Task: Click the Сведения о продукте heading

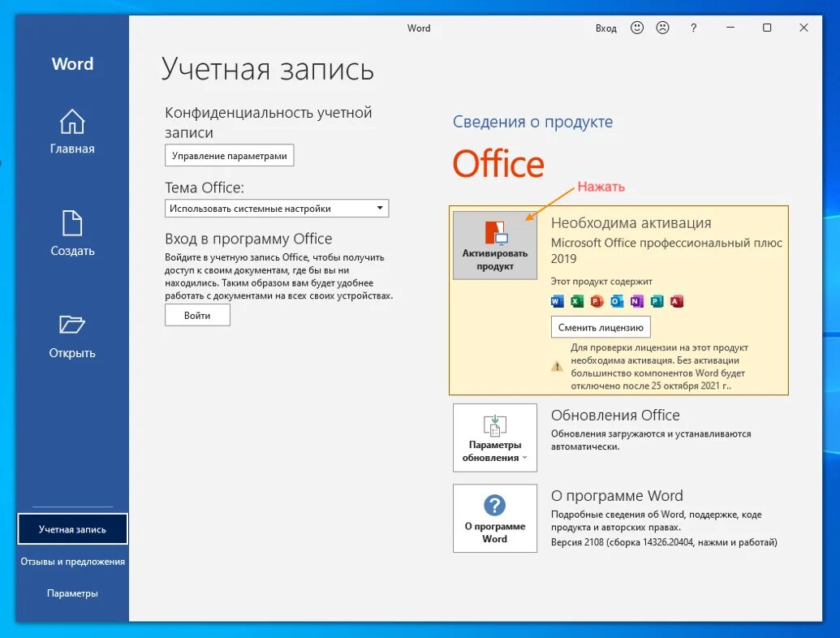Action: pyautogui.click(x=532, y=122)
